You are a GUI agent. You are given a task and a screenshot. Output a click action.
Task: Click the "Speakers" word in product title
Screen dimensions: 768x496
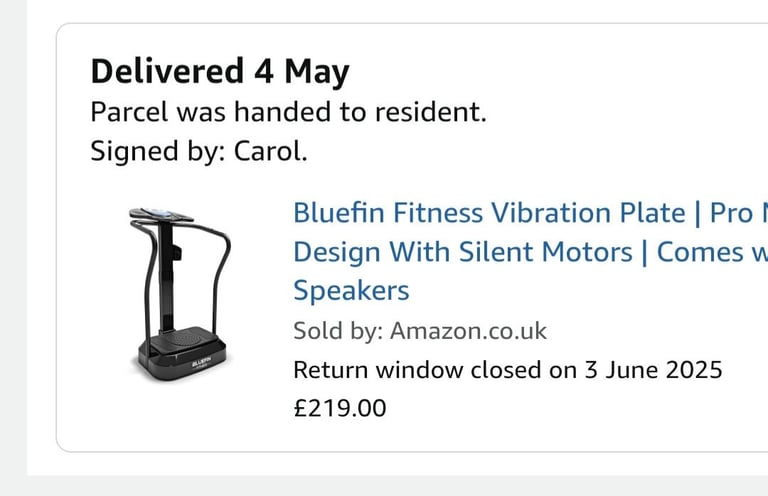(x=351, y=291)
